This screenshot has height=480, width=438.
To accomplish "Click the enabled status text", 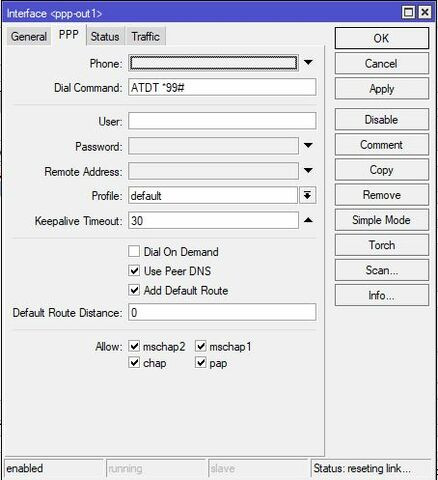I will pos(25,468).
